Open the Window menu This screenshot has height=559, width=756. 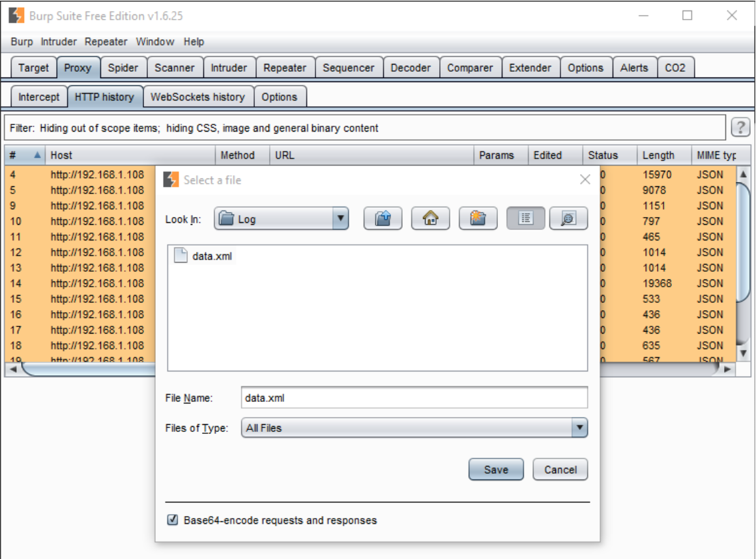154,42
